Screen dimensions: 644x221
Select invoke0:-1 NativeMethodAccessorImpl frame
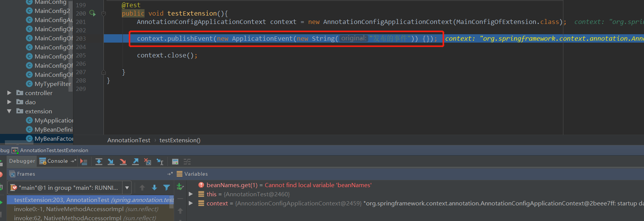point(90,209)
